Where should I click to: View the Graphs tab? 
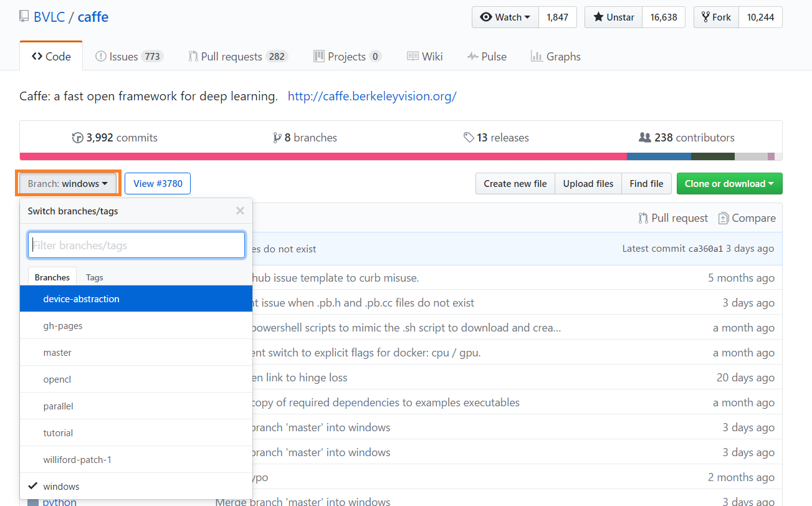pos(556,56)
